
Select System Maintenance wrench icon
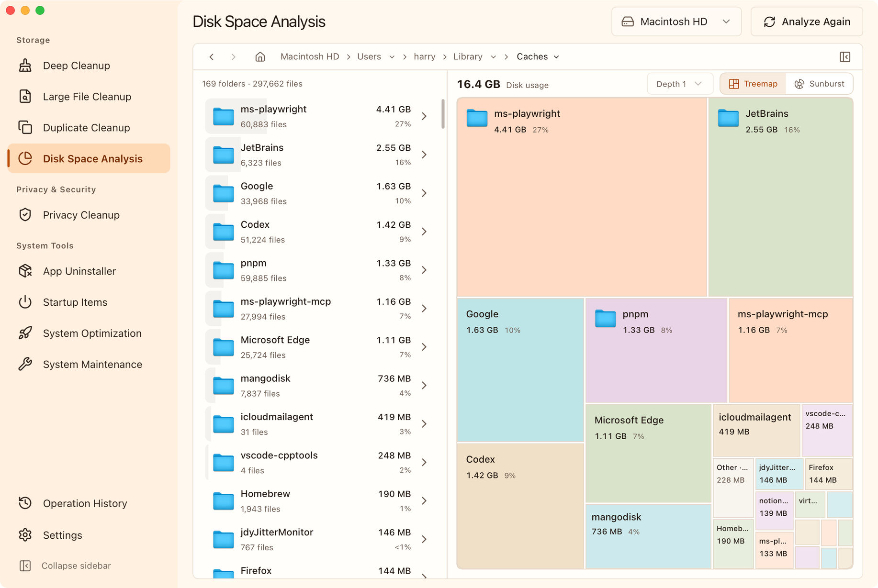(x=25, y=365)
